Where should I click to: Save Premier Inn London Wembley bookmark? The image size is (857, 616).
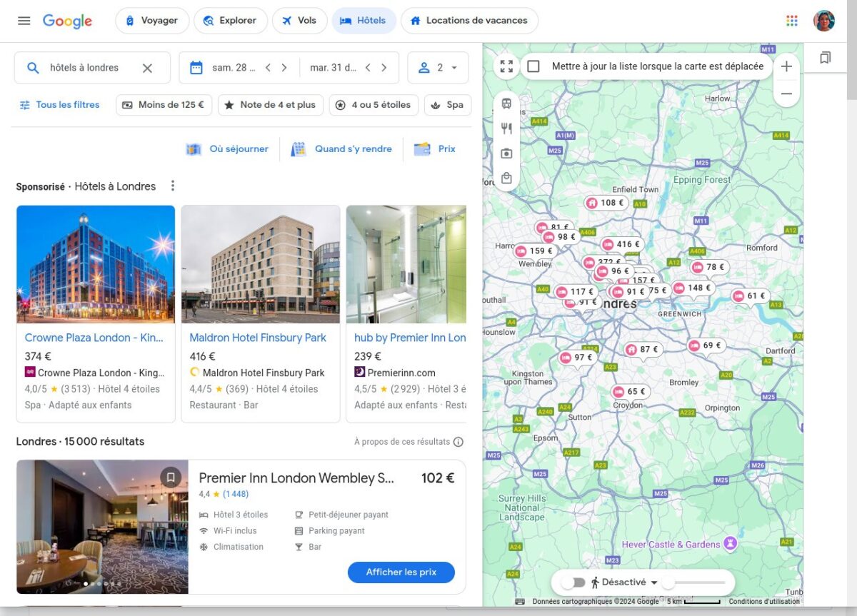point(171,477)
